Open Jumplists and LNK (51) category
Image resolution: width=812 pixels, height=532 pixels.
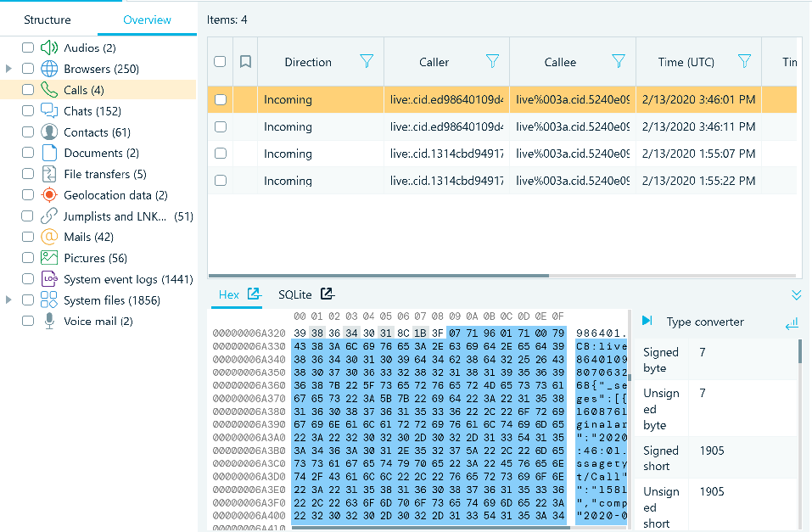tap(128, 216)
